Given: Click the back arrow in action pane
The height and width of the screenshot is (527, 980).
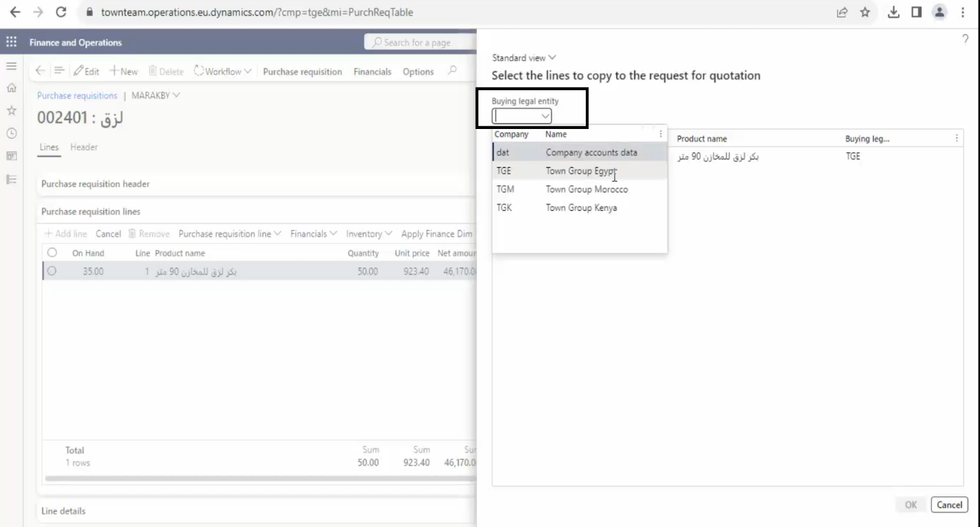Looking at the screenshot, I should point(40,71).
